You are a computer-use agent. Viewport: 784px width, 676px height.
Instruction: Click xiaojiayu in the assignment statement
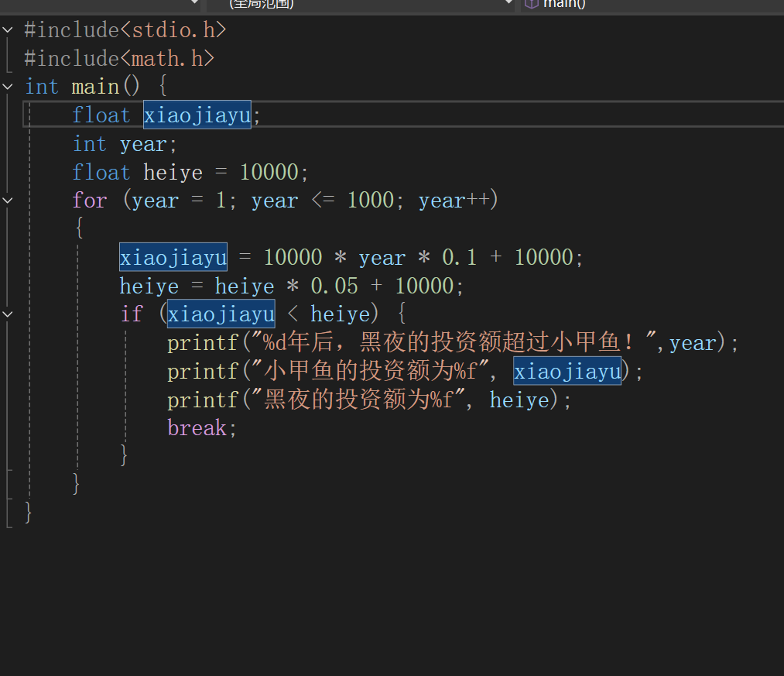[x=173, y=258]
